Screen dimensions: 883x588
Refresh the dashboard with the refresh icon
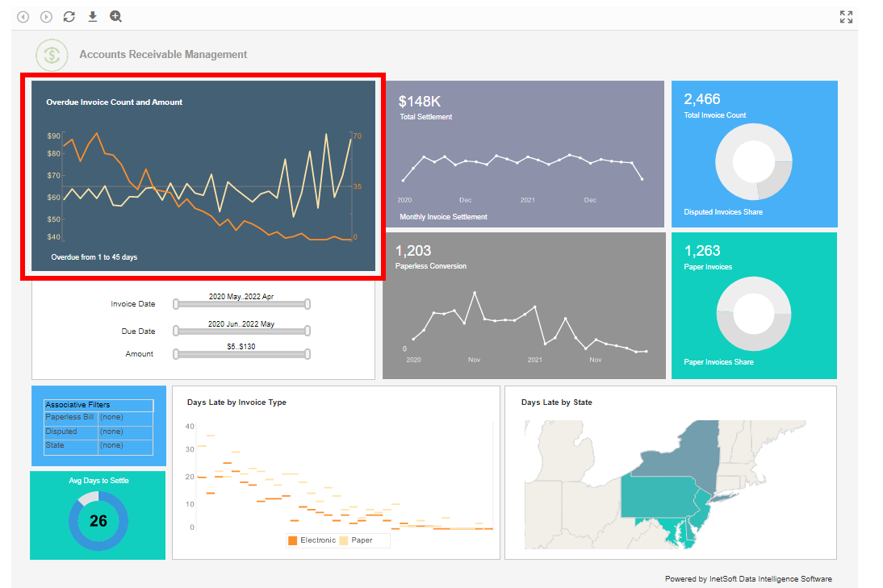pos(69,17)
